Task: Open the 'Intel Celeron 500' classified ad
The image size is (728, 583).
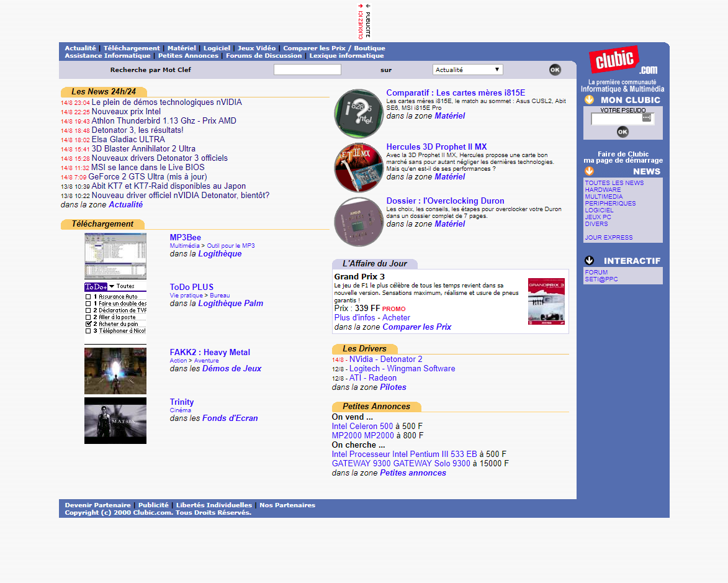Action: click(x=362, y=426)
